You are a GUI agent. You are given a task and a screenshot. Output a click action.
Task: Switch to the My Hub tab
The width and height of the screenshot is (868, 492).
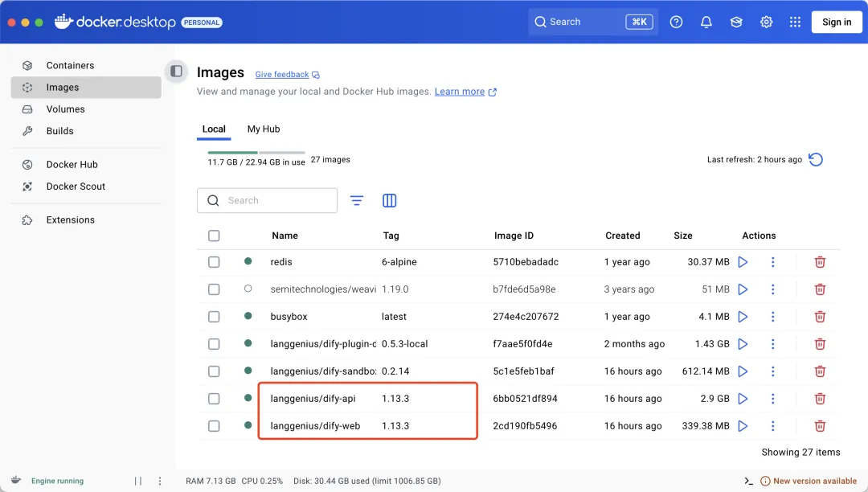point(264,129)
